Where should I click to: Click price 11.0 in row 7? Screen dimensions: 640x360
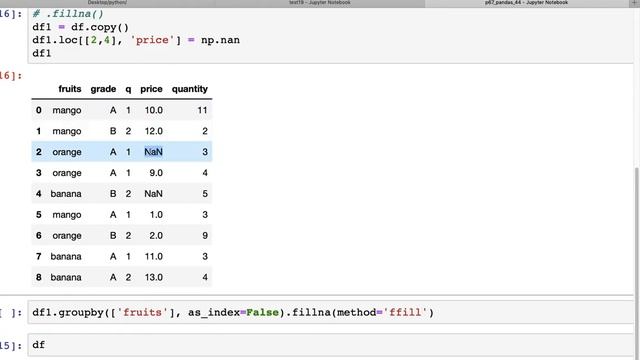(154, 256)
